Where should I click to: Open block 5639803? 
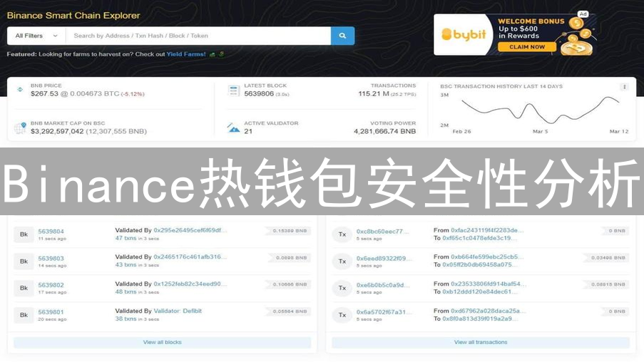(x=51, y=259)
